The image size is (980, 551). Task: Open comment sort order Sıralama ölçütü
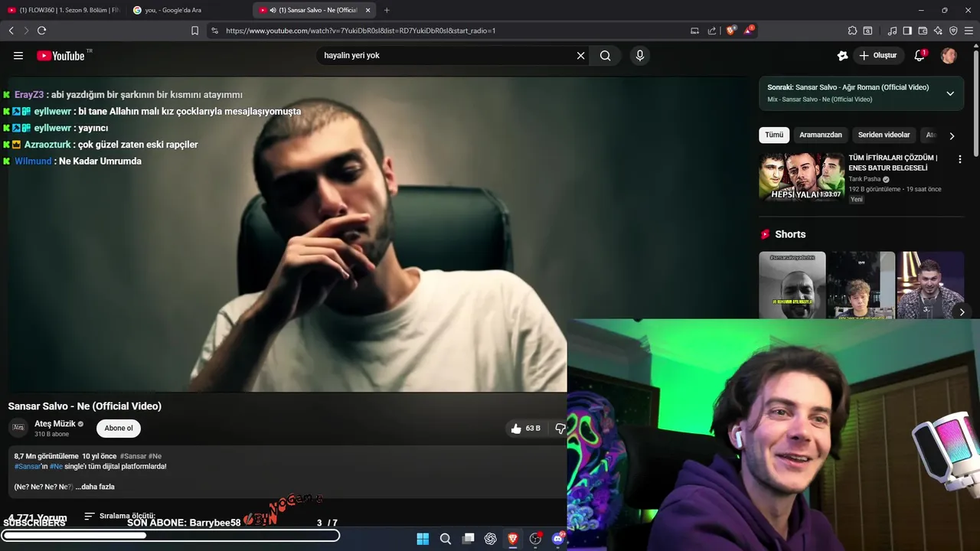click(x=120, y=517)
